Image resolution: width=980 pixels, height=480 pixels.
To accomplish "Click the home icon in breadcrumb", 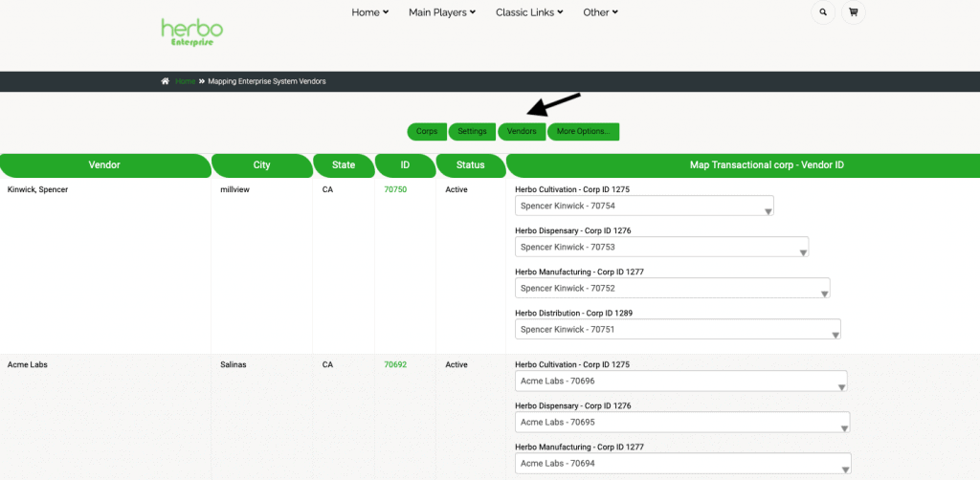I will [x=165, y=81].
